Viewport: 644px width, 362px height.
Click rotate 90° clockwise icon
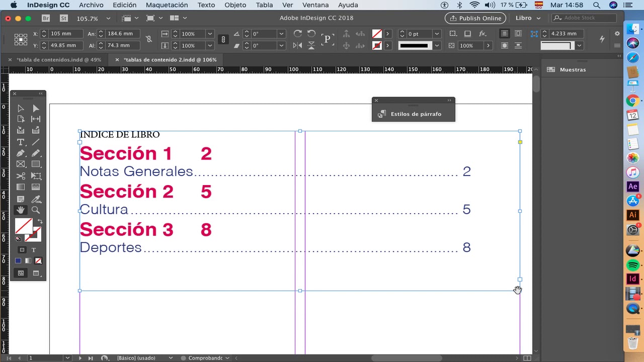click(x=298, y=34)
